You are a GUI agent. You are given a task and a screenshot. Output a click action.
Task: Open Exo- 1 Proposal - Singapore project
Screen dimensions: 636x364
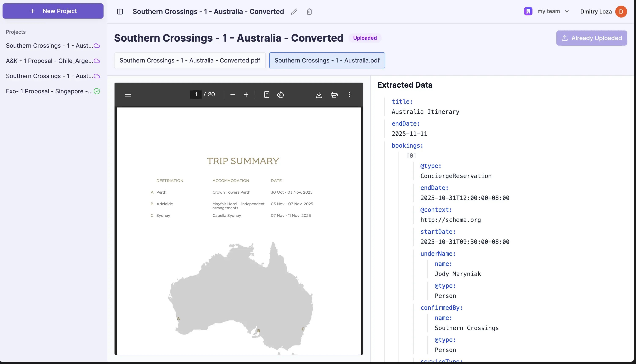pyautogui.click(x=49, y=91)
